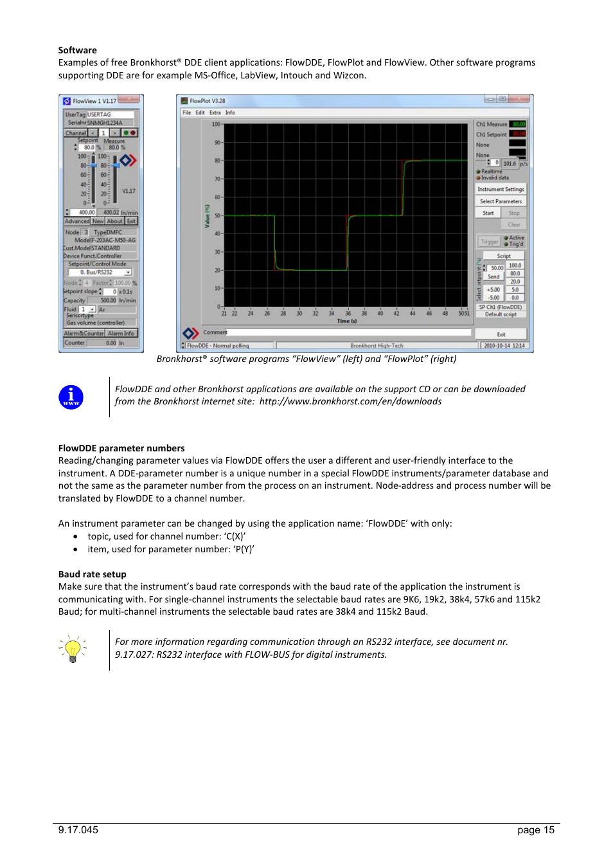The height and width of the screenshot is (868, 613).
Task: Select the 20.0 preset setpoint button
Action: [515, 282]
